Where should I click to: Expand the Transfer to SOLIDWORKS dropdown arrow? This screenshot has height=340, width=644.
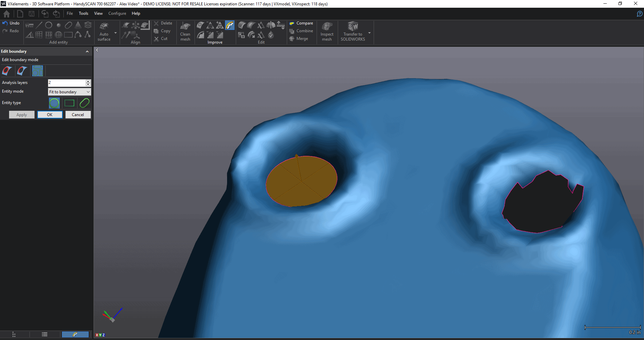(x=369, y=33)
